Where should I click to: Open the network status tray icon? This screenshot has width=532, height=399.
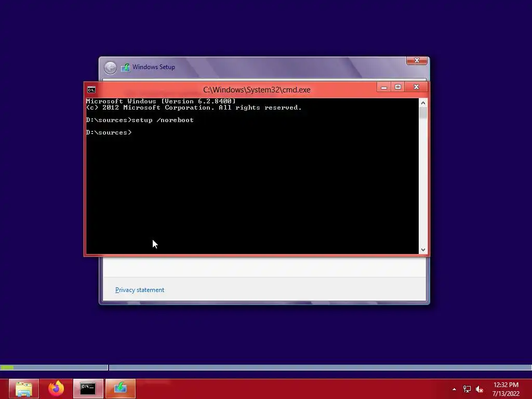(x=467, y=389)
